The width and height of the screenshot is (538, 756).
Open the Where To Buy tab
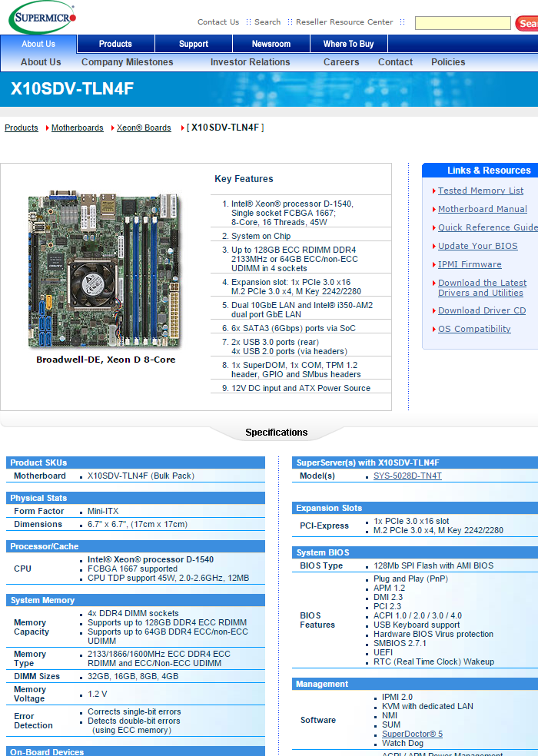pyautogui.click(x=348, y=44)
